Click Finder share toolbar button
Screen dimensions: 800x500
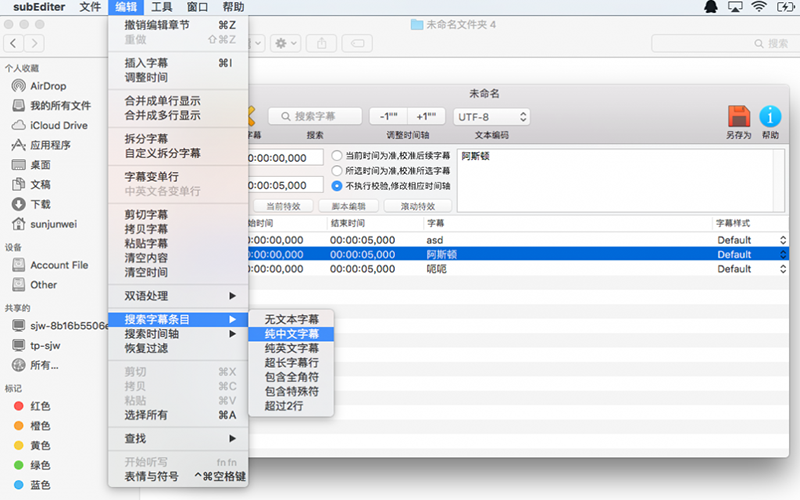pos(321,43)
